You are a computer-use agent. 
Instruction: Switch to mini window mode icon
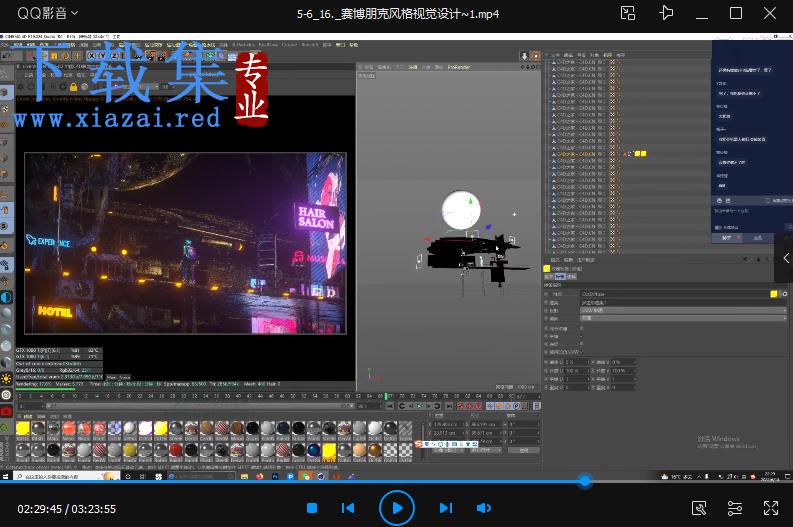coord(628,13)
